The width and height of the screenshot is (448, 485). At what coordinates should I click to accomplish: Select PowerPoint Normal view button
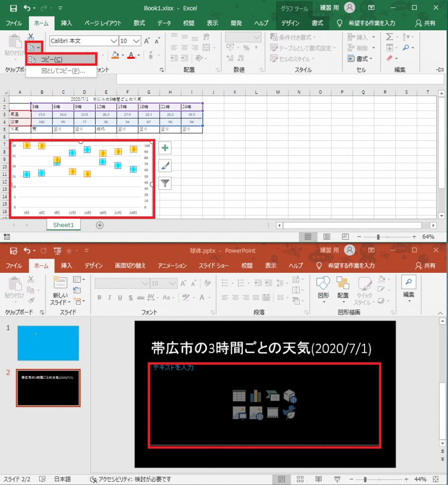click(281, 479)
